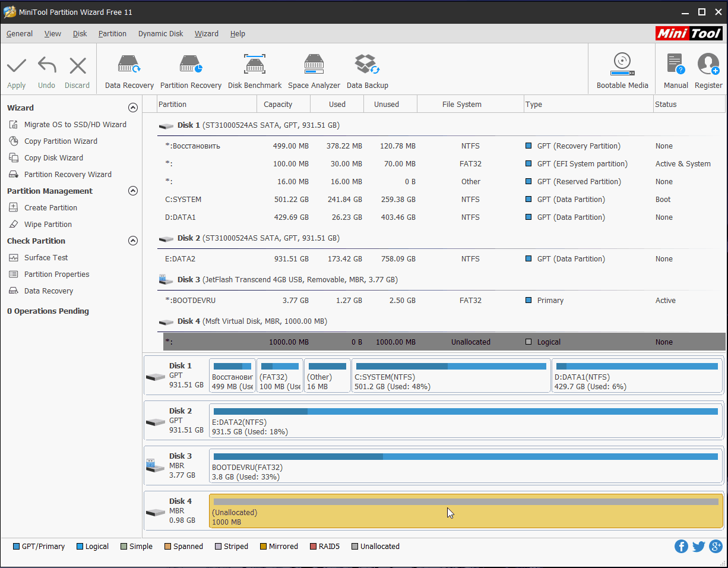This screenshot has height=568, width=728.
Task: Collapse the Wizard section
Action: pyautogui.click(x=133, y=108)
